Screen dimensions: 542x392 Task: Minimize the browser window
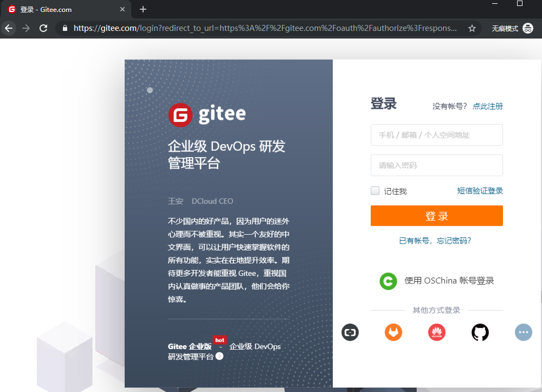(x=495, y=3)
